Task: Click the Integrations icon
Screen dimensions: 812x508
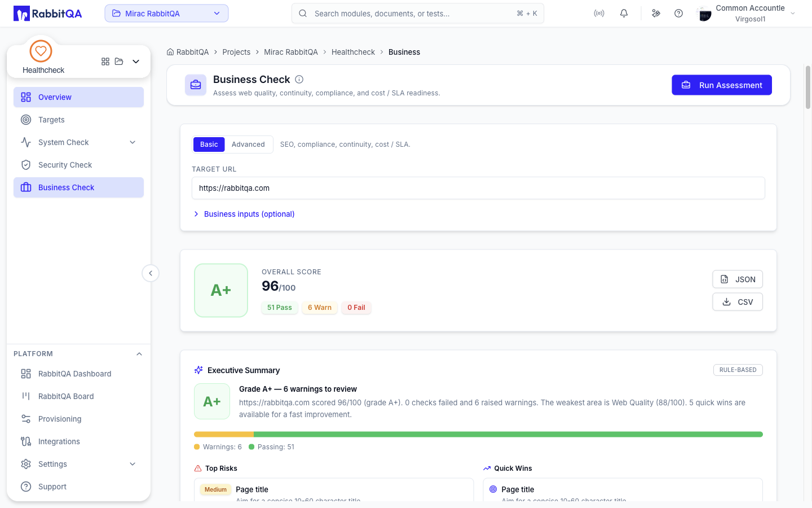Action: click(26, 441)
